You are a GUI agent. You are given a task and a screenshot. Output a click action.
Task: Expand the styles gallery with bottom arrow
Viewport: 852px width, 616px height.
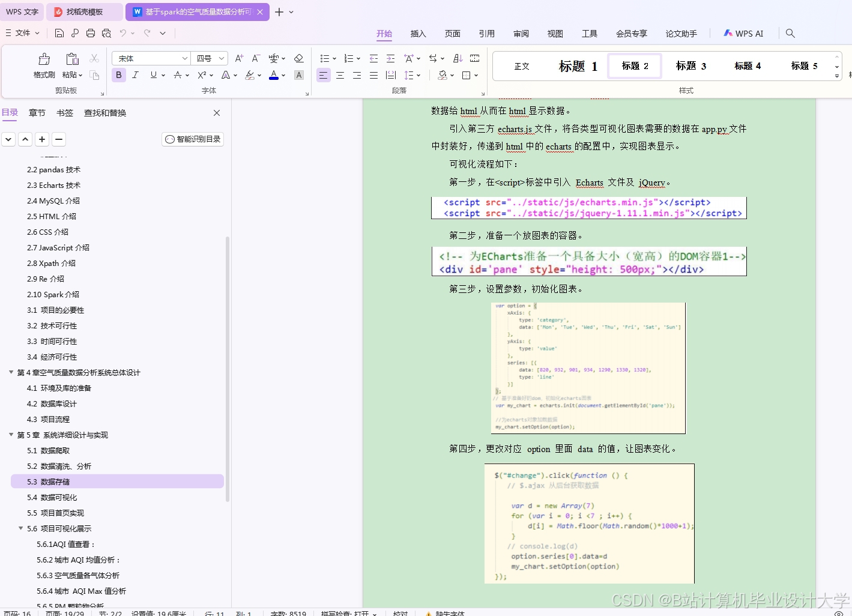837,76
